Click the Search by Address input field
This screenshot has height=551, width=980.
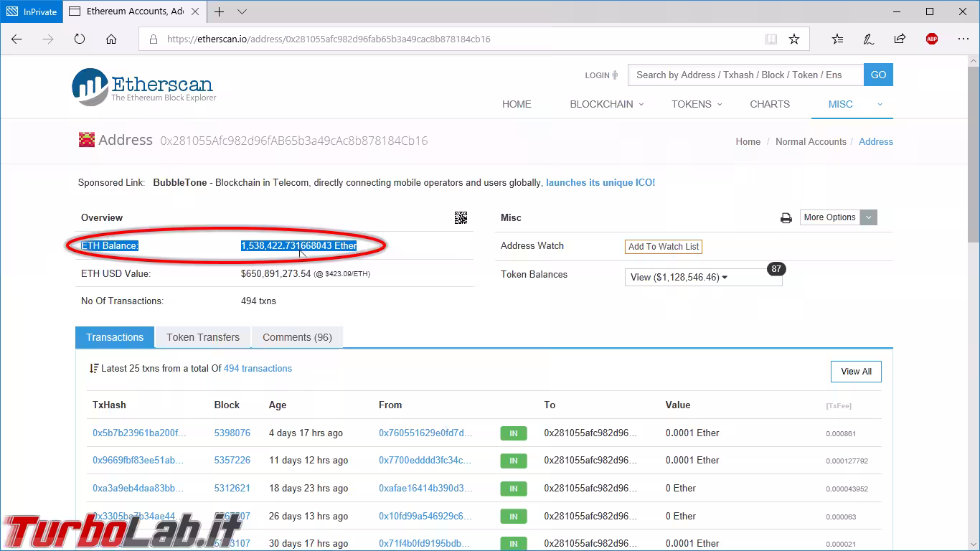745,75
